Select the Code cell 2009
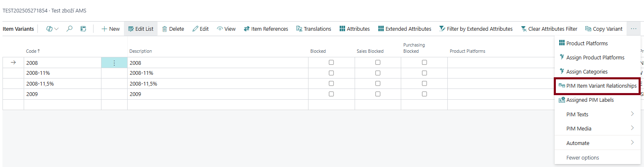The width and height of the screenshot is (644, 167). click(x=62, y=94)
